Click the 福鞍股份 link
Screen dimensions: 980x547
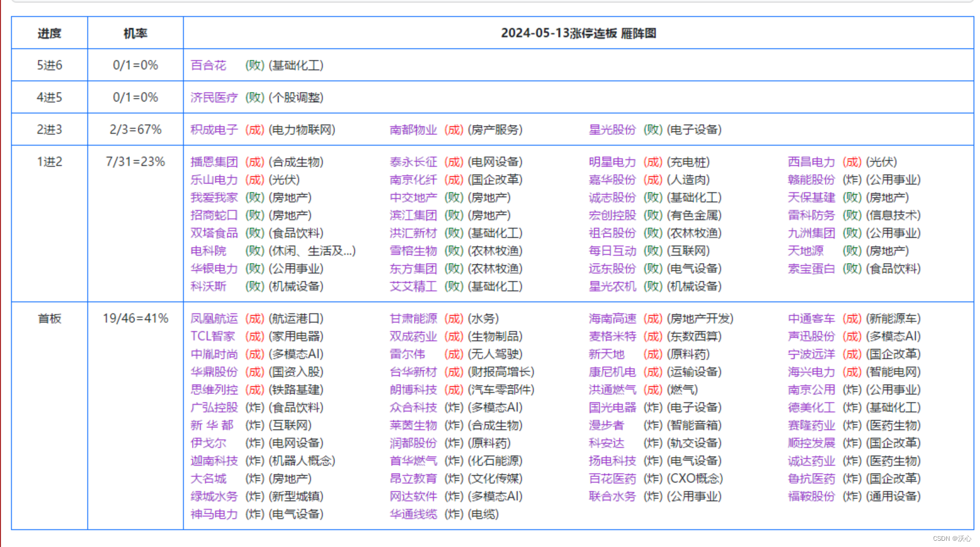812,496
